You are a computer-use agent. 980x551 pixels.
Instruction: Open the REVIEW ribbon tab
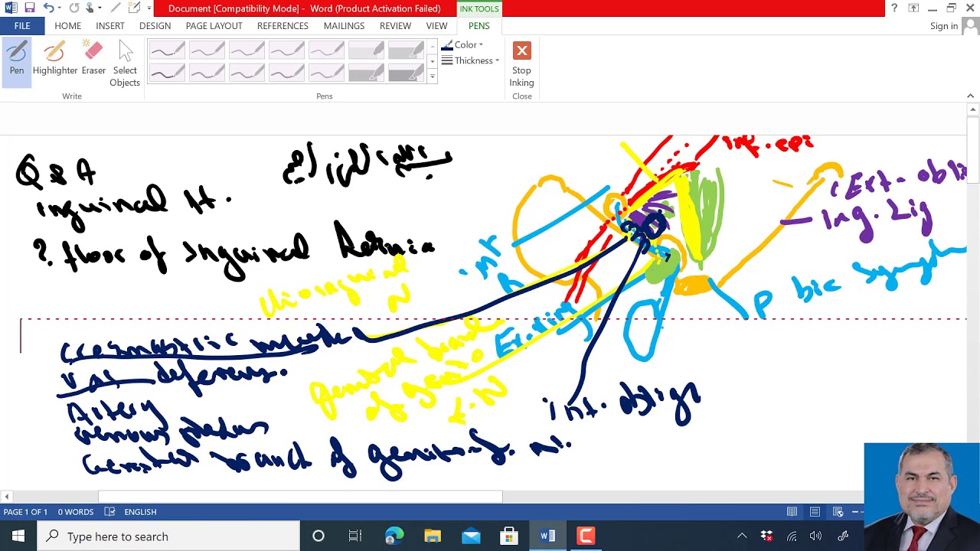pos(395,26)
